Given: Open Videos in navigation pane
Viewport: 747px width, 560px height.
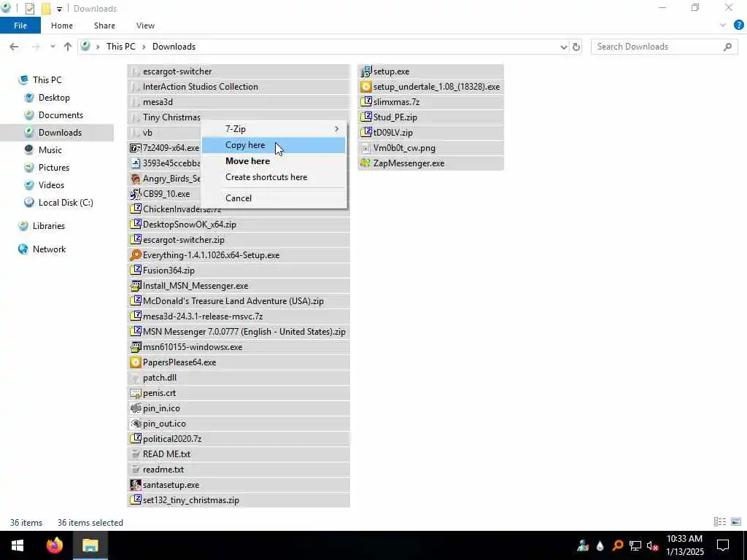Looking at the screenshot, I should (x=51, y=185).
